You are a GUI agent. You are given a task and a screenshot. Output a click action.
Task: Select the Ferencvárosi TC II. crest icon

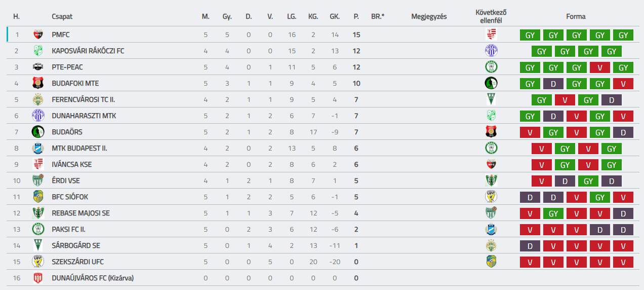[38, 99]
